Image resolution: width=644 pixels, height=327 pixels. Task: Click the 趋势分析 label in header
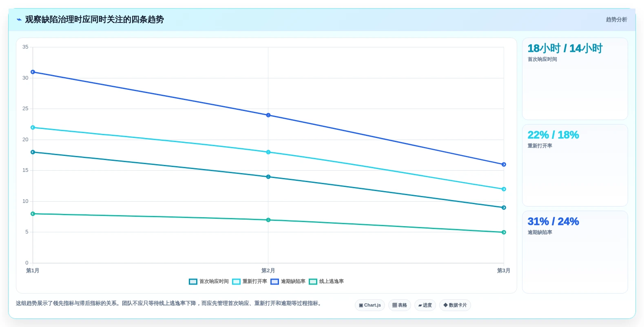pos(616,20)
